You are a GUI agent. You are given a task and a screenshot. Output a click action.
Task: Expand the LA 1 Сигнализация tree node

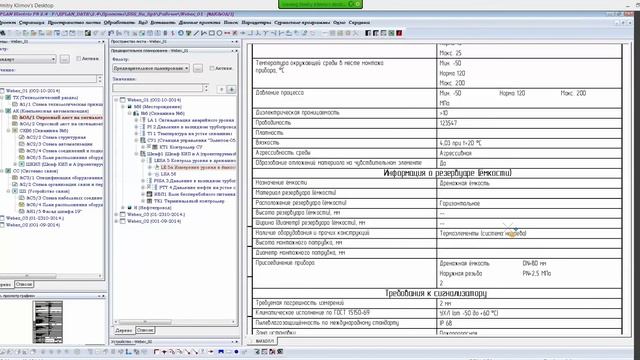click(x=136, y=120)
